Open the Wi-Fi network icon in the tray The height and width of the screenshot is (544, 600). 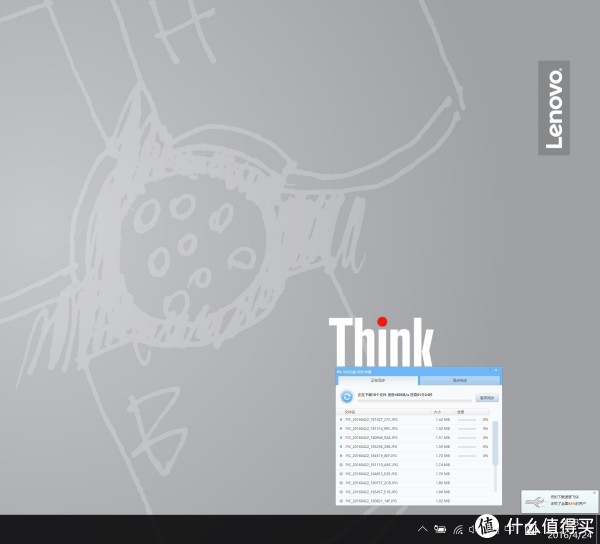click(x=458, y=529)
